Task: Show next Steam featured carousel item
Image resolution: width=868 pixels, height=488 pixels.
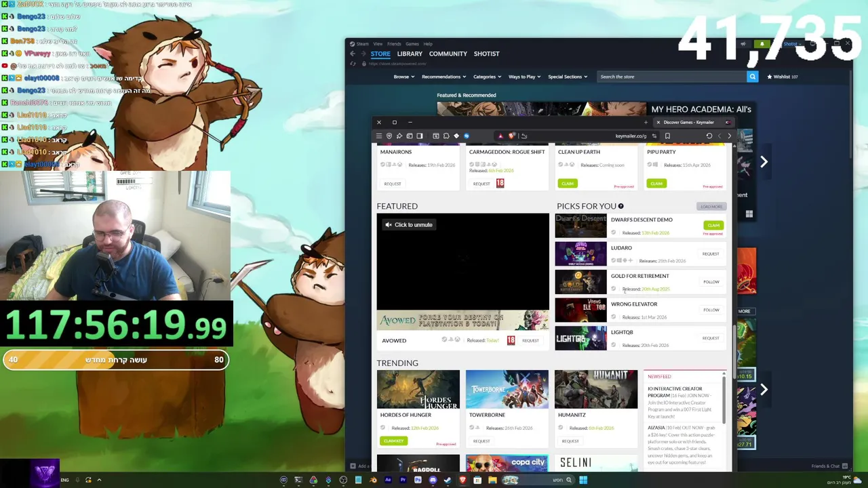Action: point(764,162)
